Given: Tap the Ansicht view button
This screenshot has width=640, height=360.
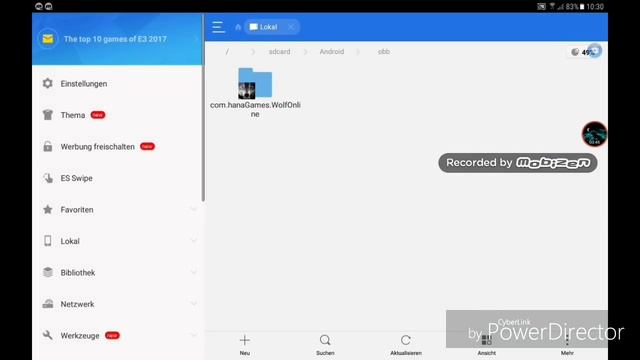Looking at the screenshot, I should pyautogui.click(x=487, y=344).
